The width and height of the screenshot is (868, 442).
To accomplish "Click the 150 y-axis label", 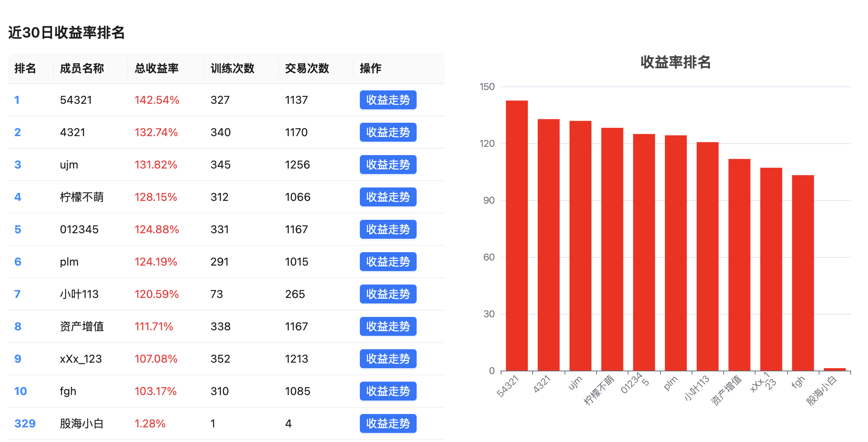I will (487, 87).
